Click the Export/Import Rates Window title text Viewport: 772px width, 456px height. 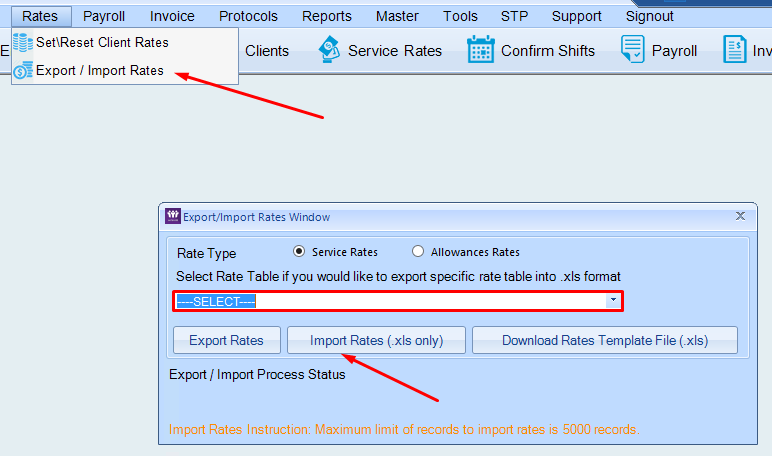point(257,217)
